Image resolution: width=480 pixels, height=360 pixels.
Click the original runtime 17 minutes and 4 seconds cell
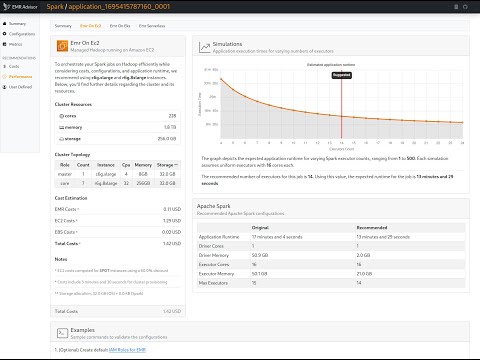(277, 237)
